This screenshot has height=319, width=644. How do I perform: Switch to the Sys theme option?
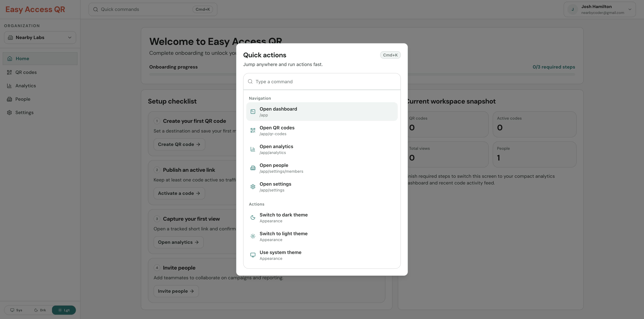point(17,310)
